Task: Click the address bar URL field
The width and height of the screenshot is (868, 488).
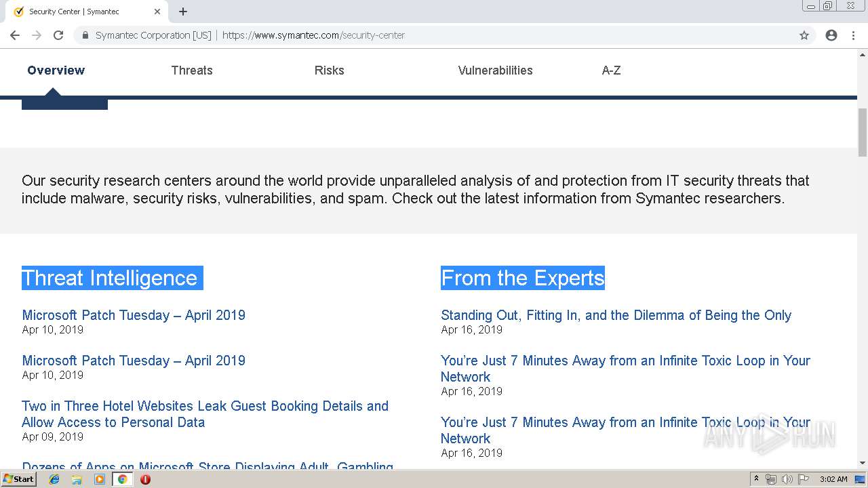Action: click(x=434, y=35)
